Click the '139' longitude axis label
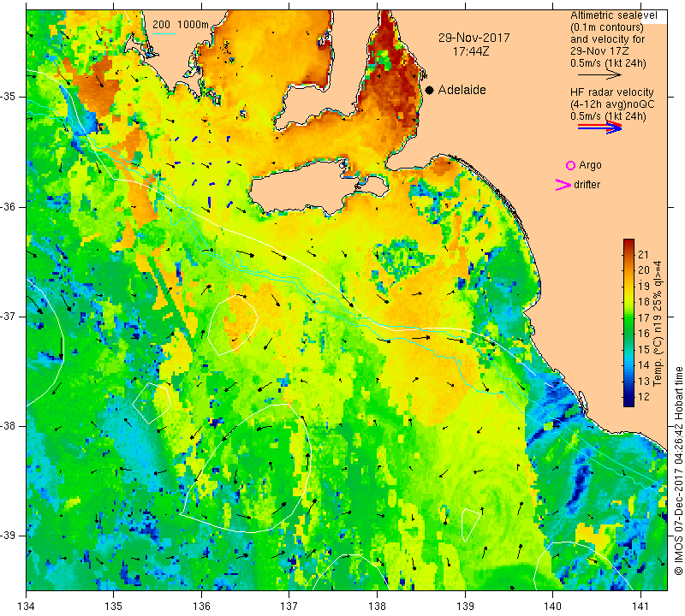The image size is (685, 616). [465, 607]
